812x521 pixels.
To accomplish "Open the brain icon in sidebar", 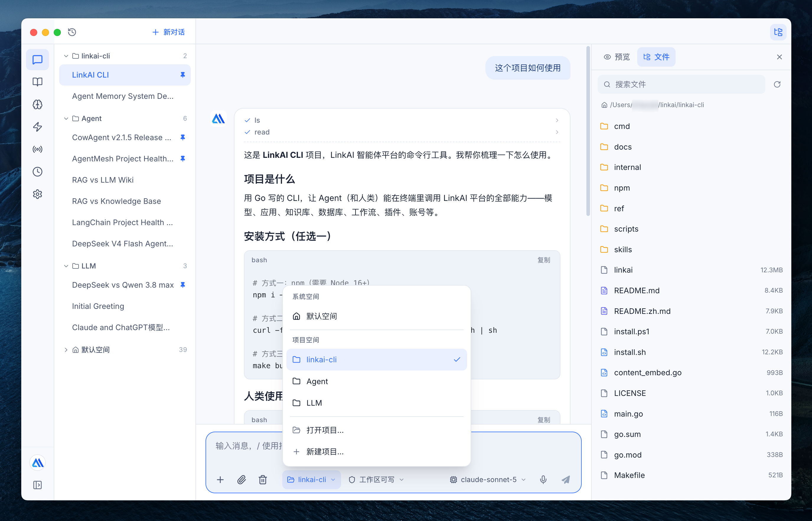I will pos(37,104).
